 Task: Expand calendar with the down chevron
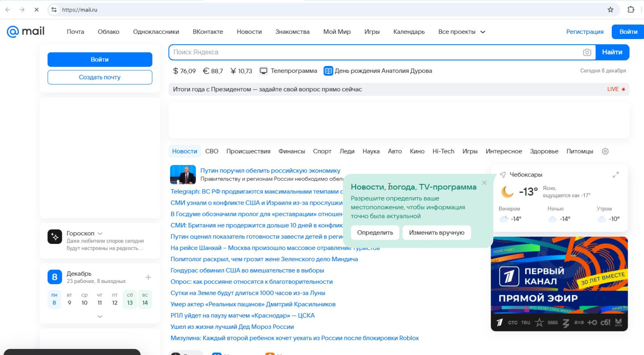click(100, 316)
